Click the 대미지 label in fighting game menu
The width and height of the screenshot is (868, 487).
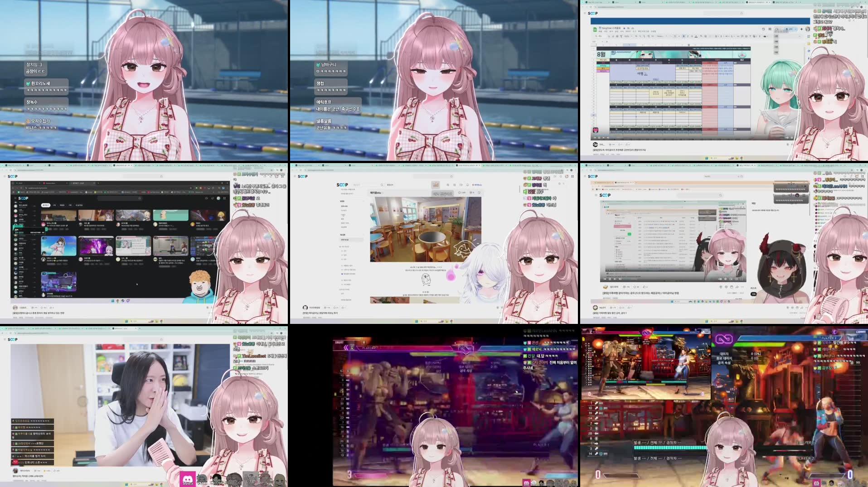(724, 354)
